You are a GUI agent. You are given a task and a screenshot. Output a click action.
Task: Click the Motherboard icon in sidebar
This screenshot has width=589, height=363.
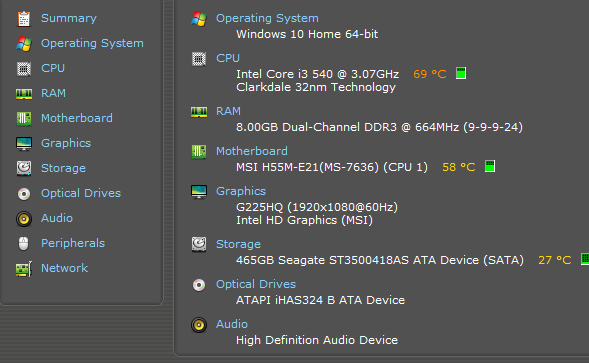pos(24,119)
